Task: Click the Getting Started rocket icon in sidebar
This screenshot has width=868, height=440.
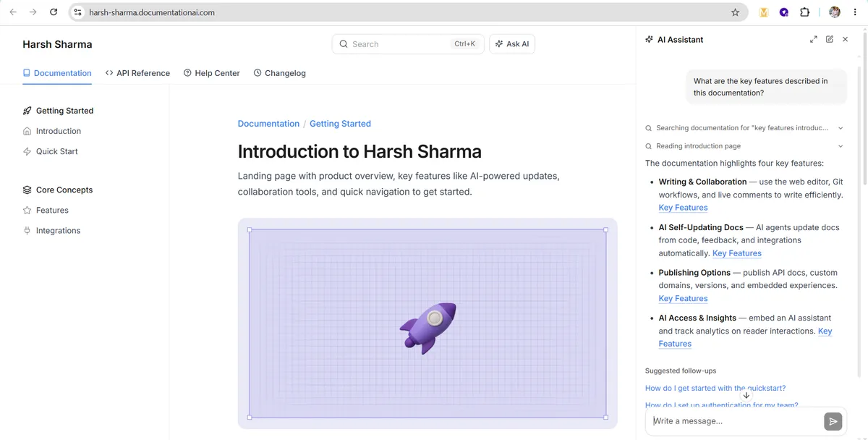Action: coord(27,111)
